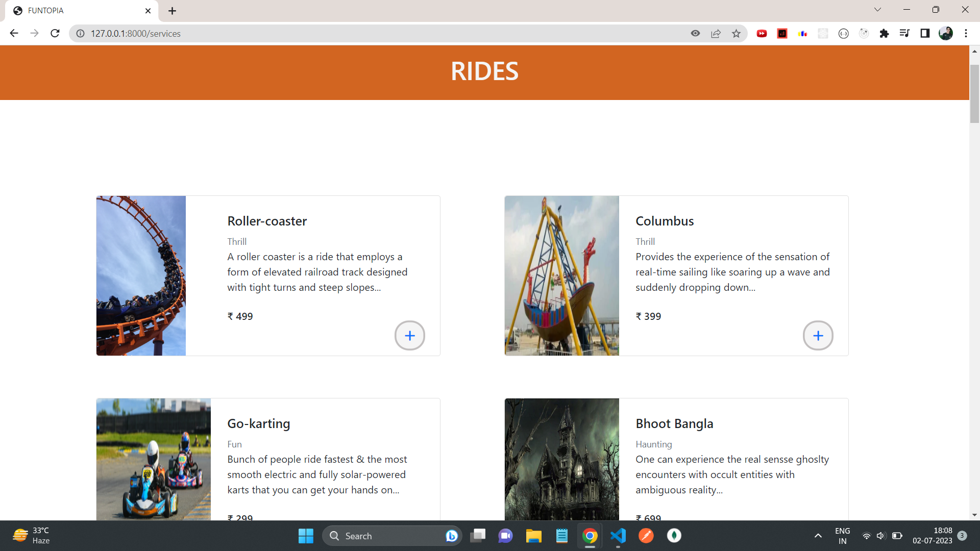This screenshot has width=980, height=551.
Task: Click the Wi-Fi icon in system tray
Action: pyautogui.click(x=866, y=536)
